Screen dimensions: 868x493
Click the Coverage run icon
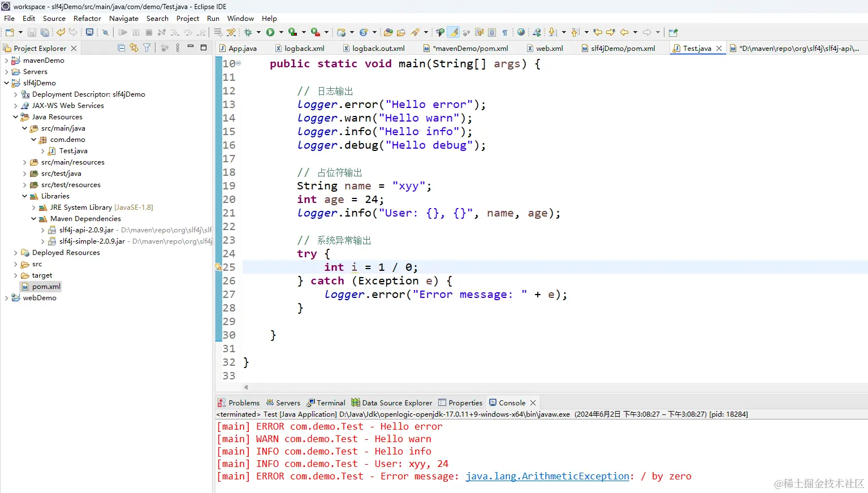point(292,32)
